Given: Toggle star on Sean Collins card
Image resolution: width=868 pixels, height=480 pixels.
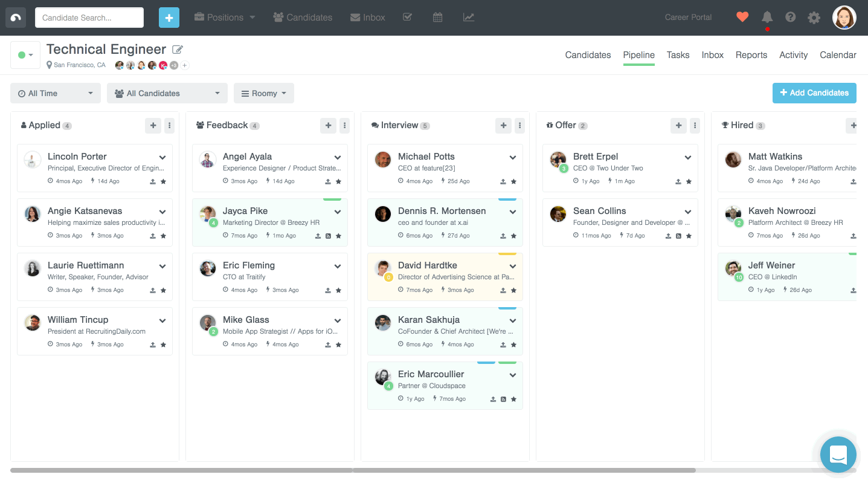Looking at the screenshot, I should (x=689, y=236).
